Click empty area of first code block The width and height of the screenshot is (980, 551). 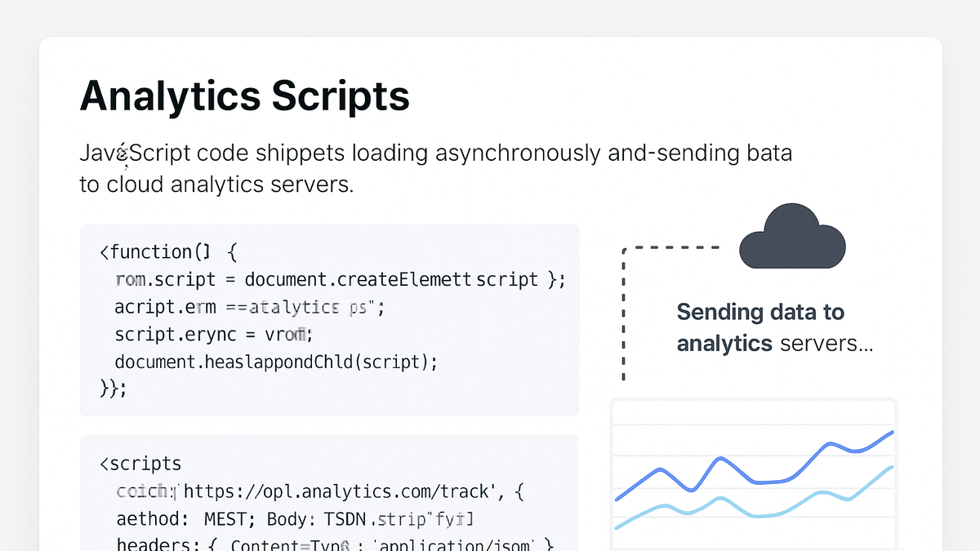click(490, 384)
